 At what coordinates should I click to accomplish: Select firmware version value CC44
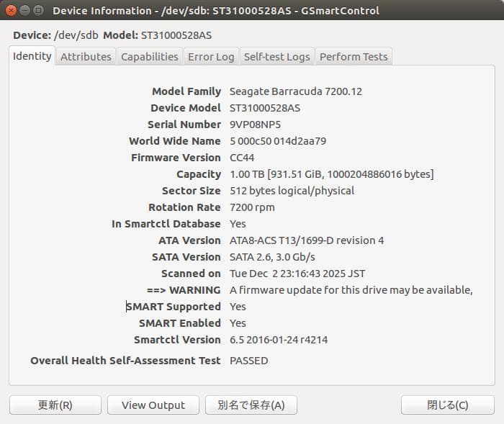pyautogui.click(x=242, y=158)
